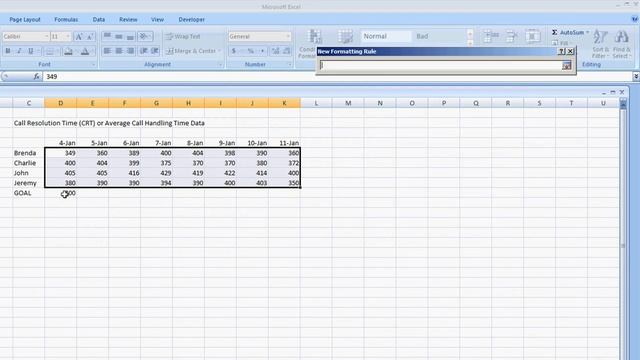Click the 'Charlie' name cell
This screenshot has width=640, height=360.
pyautogui.click(x=29, y=163)
